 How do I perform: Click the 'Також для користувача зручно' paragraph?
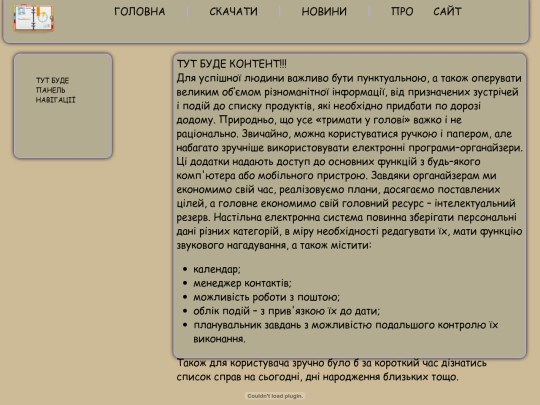(332, 370)
